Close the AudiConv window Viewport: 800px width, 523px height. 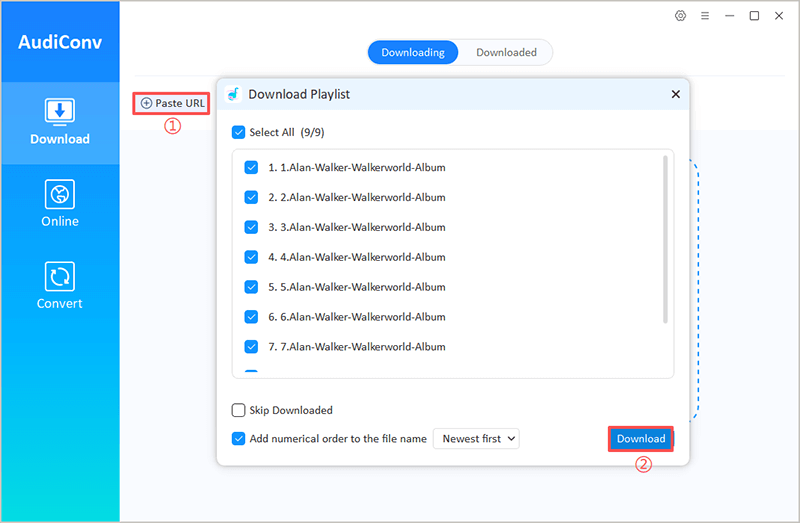pyautogui.click(x=779, y=16)
